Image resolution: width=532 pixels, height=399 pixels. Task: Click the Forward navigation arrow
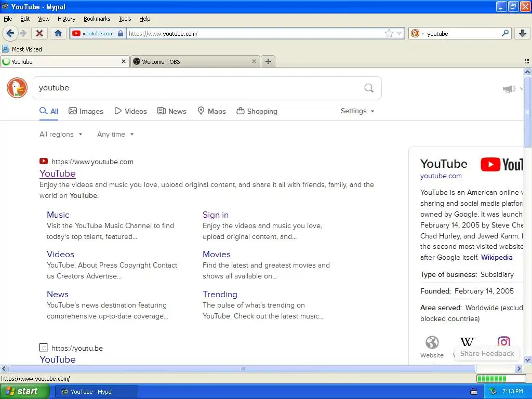pyautogui.click(x=23, y=33)
